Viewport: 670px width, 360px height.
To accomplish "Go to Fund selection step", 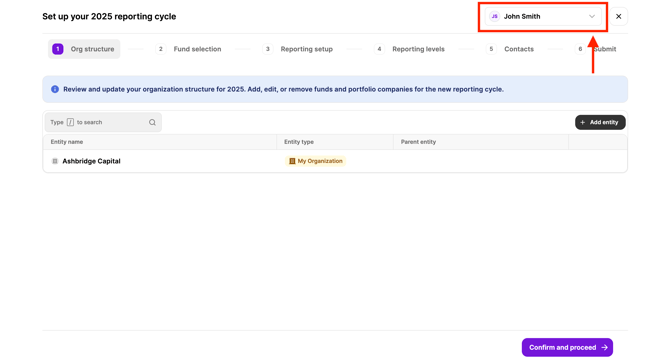I will click(x=188, y=49).
